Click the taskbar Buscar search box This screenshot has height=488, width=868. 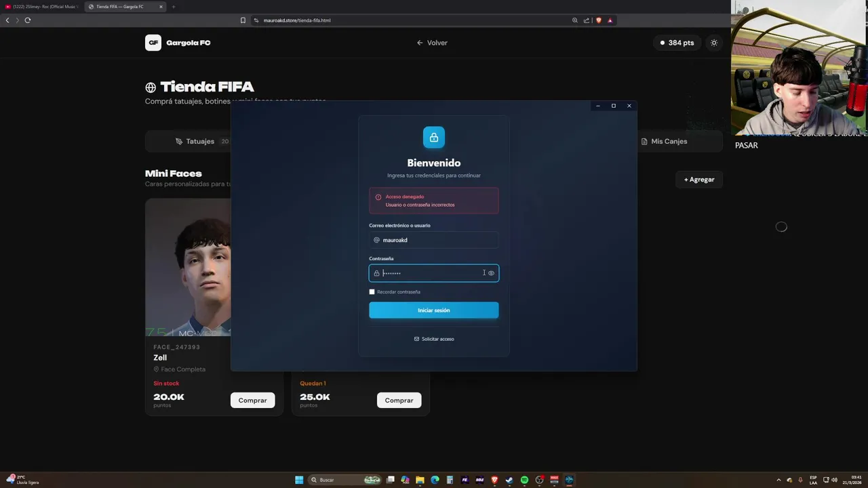pyautogui.click(x=344, y=480)
